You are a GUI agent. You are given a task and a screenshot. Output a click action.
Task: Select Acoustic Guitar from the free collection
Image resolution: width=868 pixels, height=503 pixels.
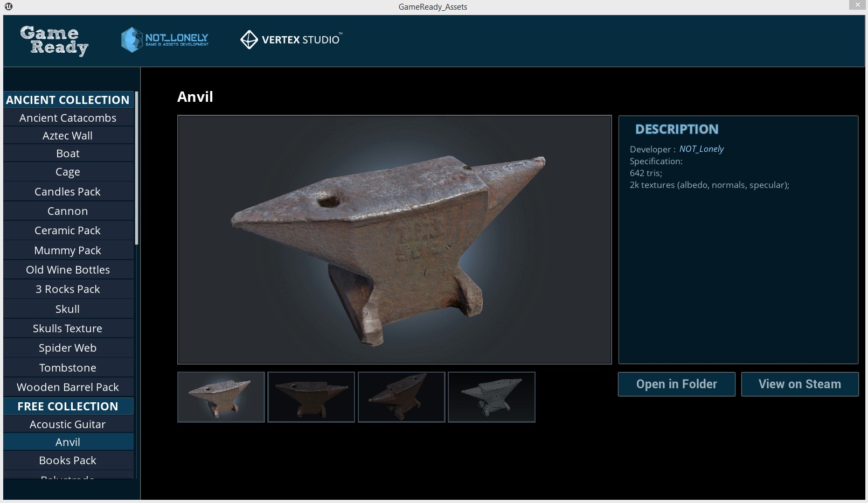[x=68, y=424]
